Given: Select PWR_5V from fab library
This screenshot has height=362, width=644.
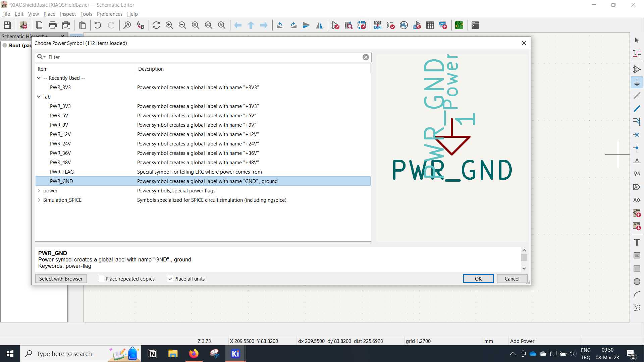Looking at the screenshot, I should 59,115.
